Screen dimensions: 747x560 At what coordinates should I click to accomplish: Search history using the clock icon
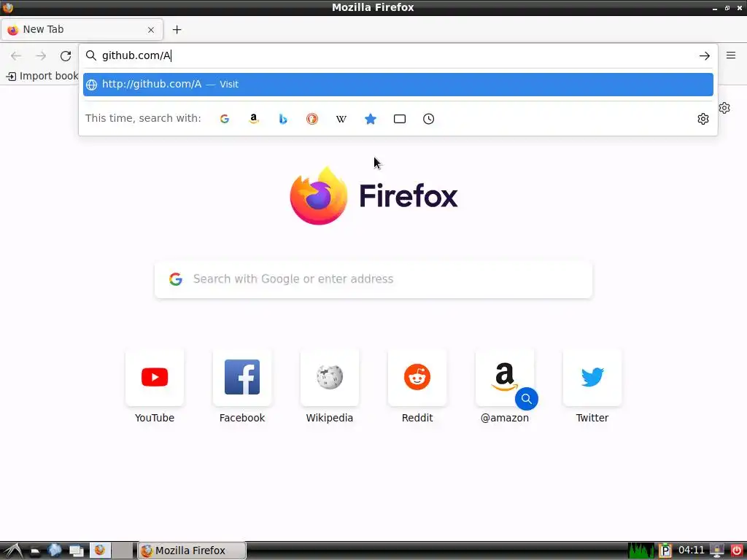429,119
